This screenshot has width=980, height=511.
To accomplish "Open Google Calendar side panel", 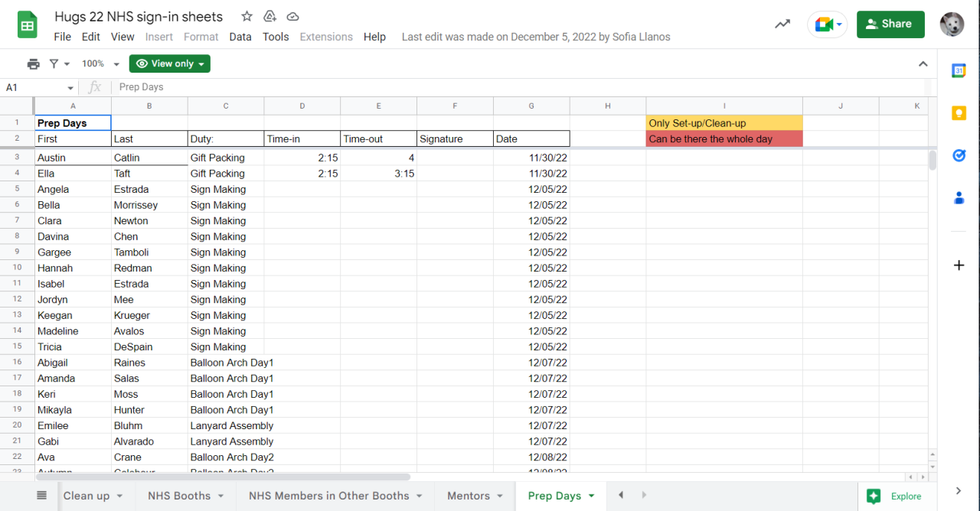I will point(959,71).
